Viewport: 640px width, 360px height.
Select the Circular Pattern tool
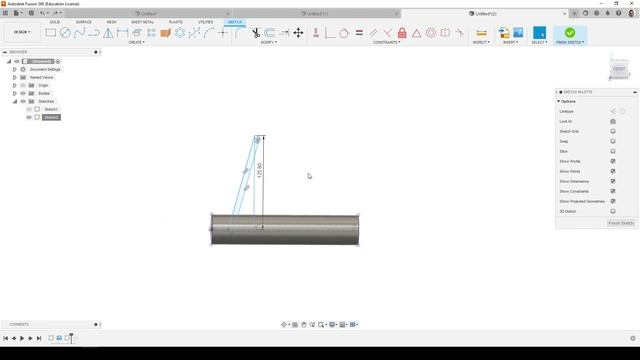click(x=180, y=33)
